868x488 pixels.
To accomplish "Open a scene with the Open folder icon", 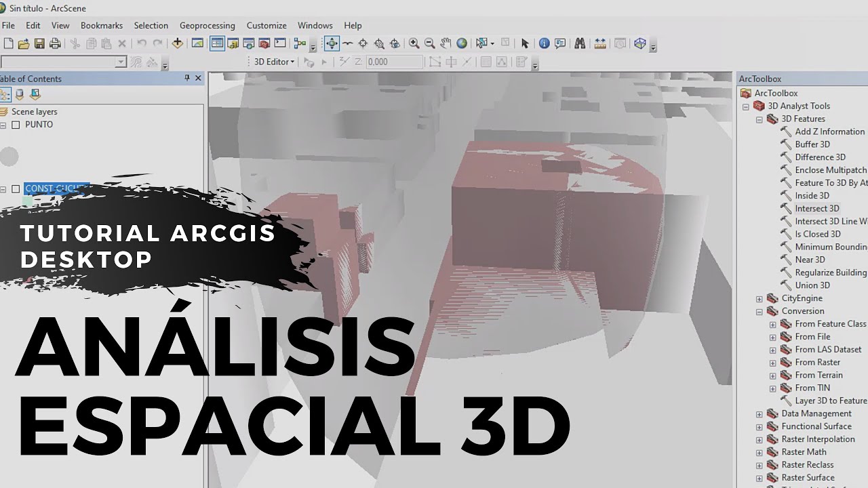I will tap(24, 43).
